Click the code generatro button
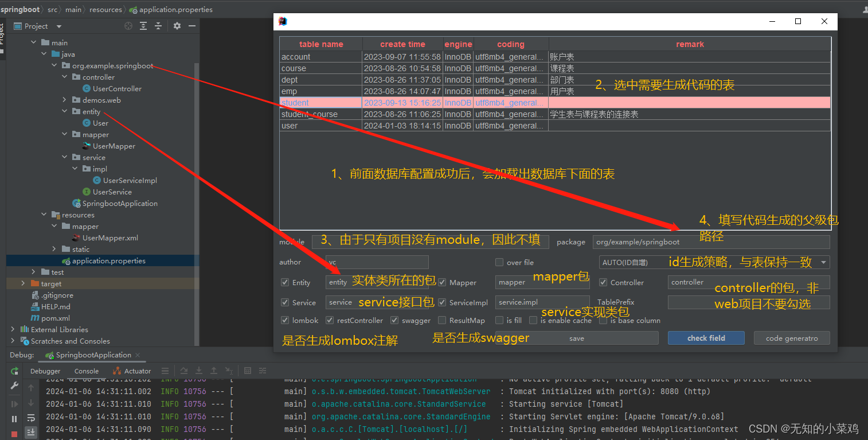This screenshot has height=440, width=868. pos(792,338)
